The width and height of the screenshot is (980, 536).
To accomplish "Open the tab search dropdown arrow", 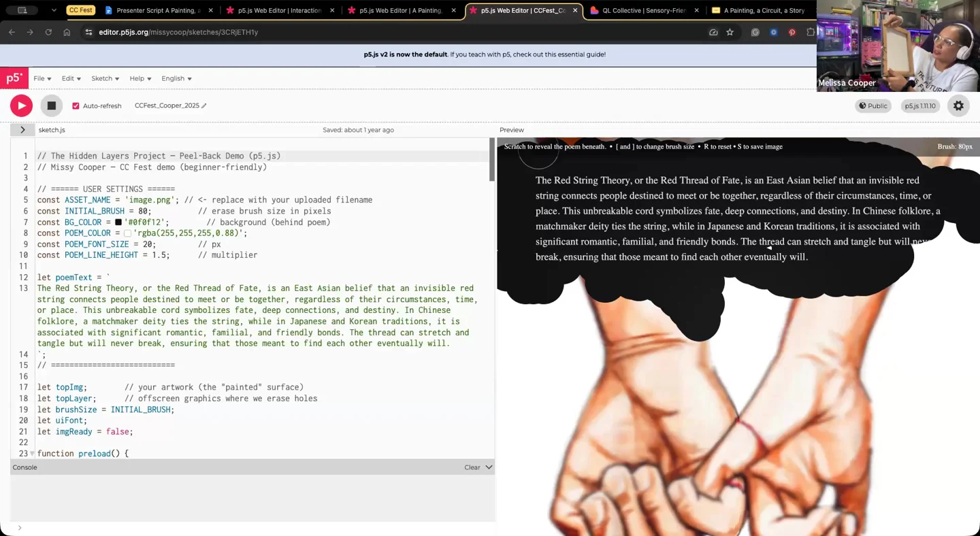I will [x=54, y=10].
